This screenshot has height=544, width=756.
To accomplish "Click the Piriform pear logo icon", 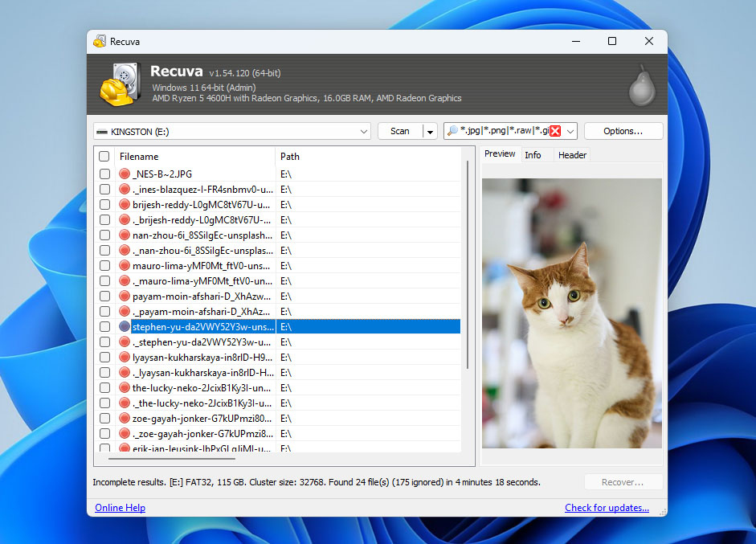I will (642, 85).
